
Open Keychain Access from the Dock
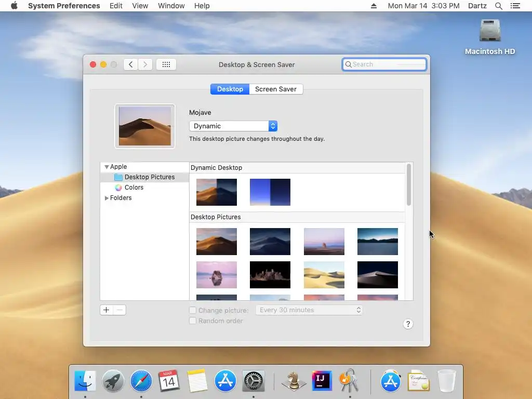[x=349, y=381]
